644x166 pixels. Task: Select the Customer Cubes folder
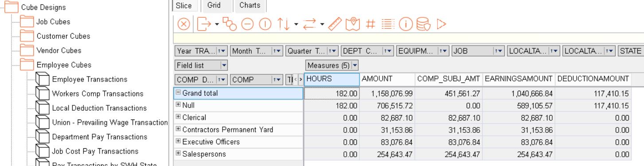(63, 36)
